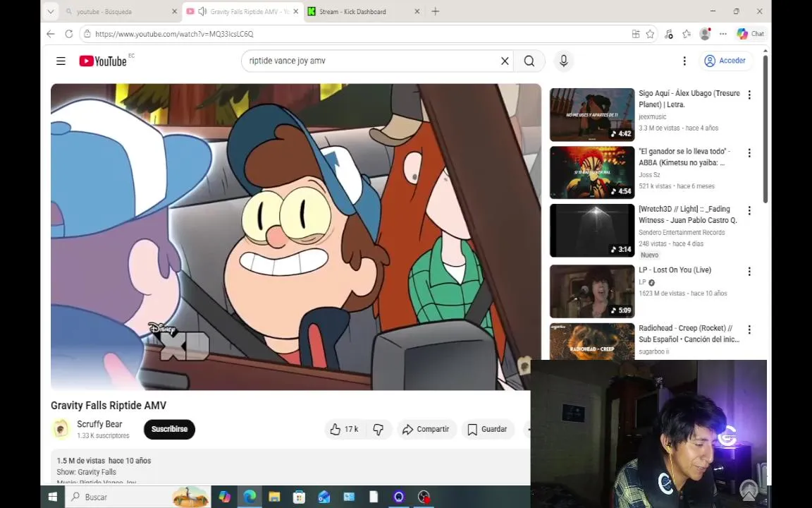Open Edge settings and more ellipsis
Viewport: 812px width, 508px height.
click(723, 34)
